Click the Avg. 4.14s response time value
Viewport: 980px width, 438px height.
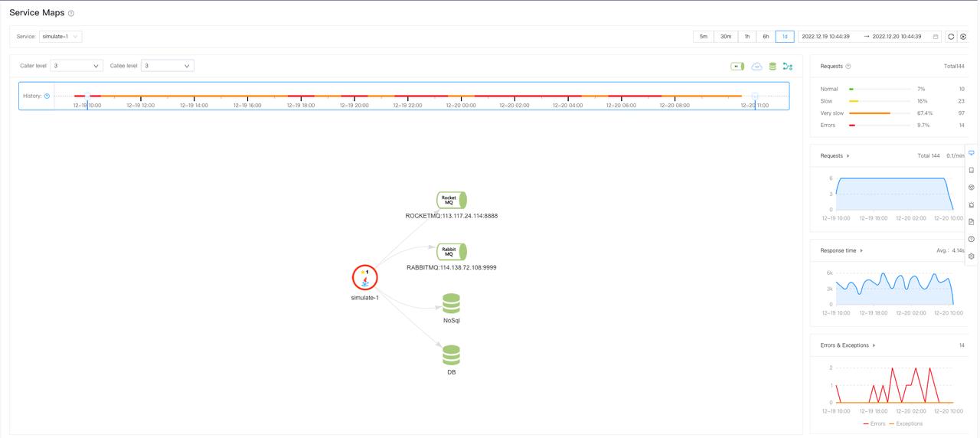pos(950,250)
